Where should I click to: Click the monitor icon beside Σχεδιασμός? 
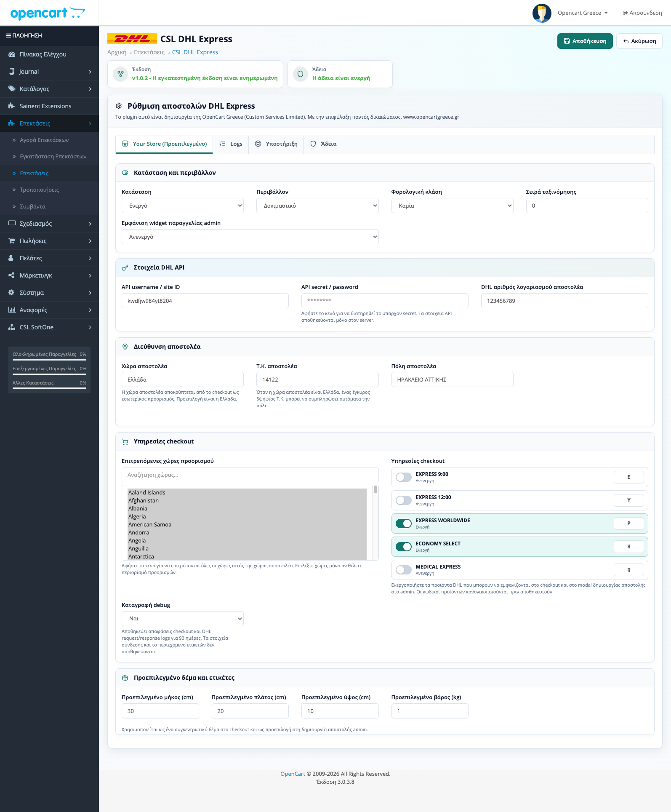(12, 224)
